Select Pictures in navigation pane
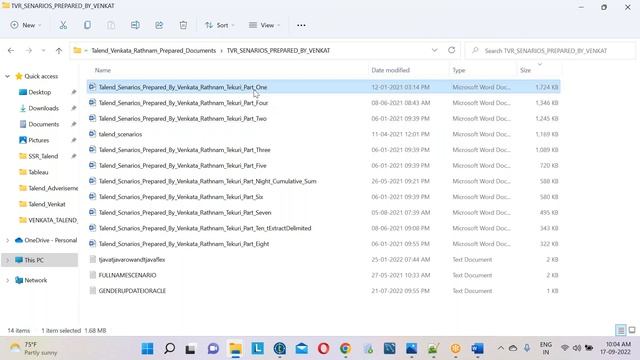This screenshot has height=360, width=640. click(x=39, y=140)
